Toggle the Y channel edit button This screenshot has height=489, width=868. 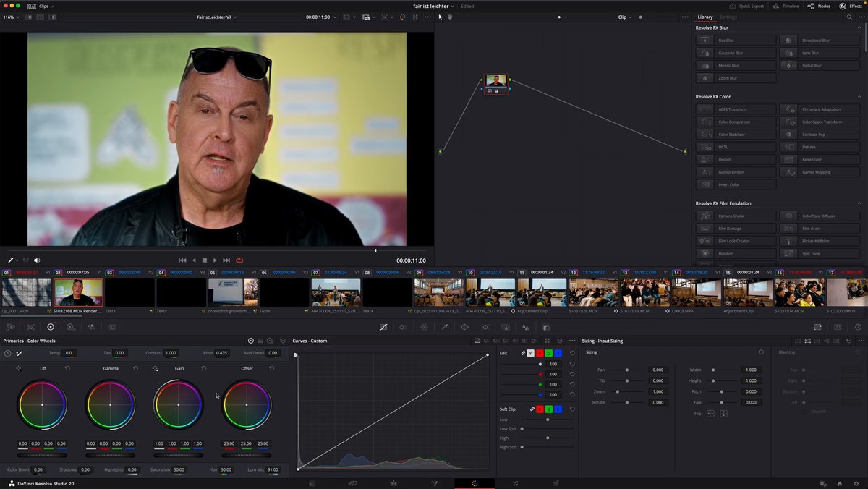coord(530,353)
